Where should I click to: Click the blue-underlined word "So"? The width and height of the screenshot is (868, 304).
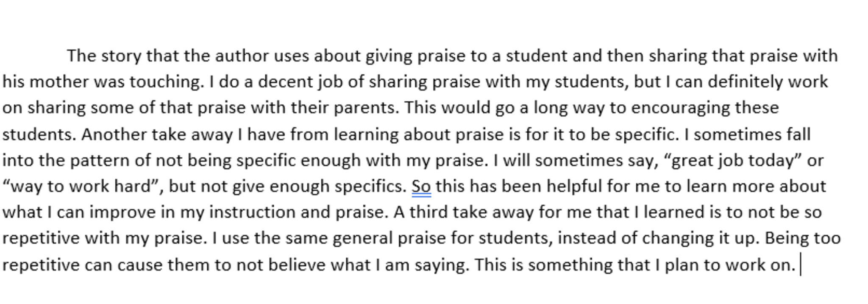421,187
